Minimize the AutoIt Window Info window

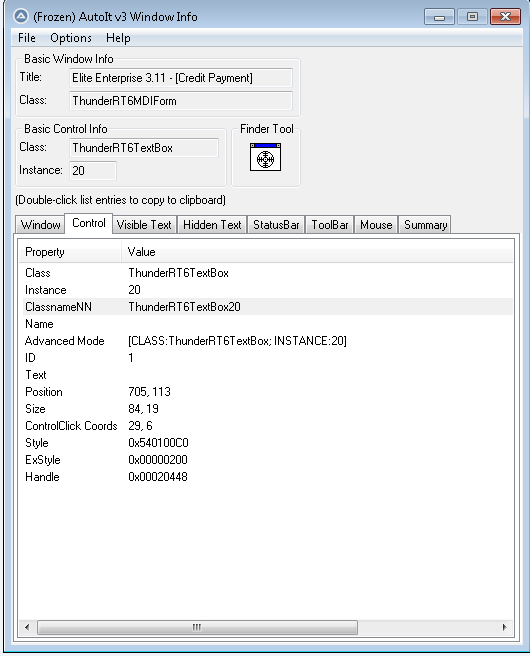439,17
